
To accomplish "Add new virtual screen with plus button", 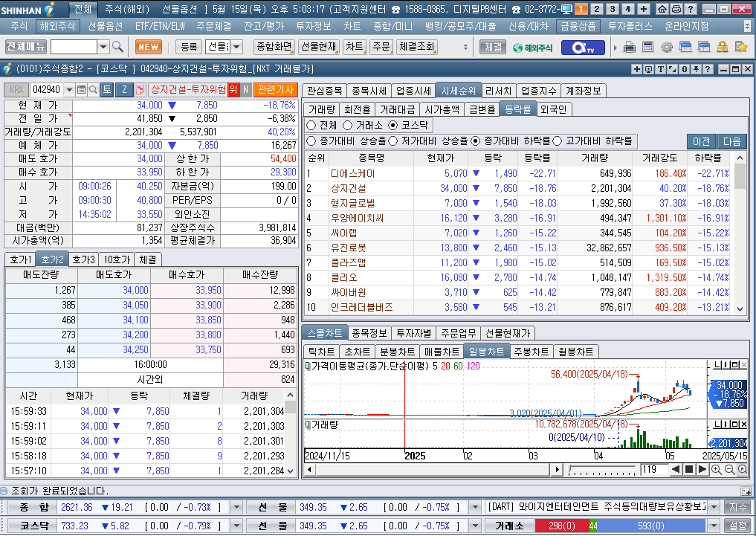I will click(x=644, y=9).
